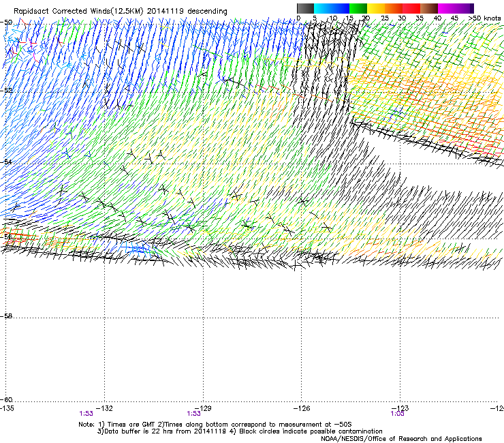Viewport: 504px width, 443px height.
Task: Click the '-126' longitude axis label
Action: click(x=302, y=408)
